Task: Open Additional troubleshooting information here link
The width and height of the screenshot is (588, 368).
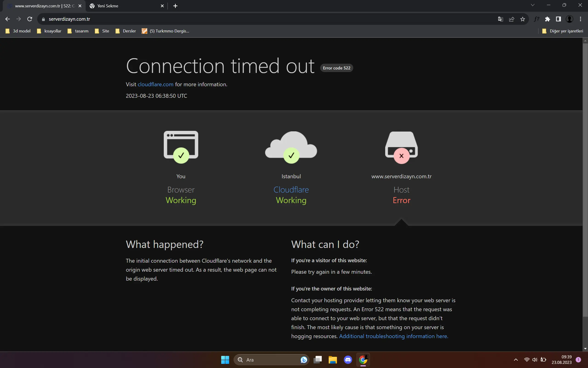Action: [x=394, y=336]
